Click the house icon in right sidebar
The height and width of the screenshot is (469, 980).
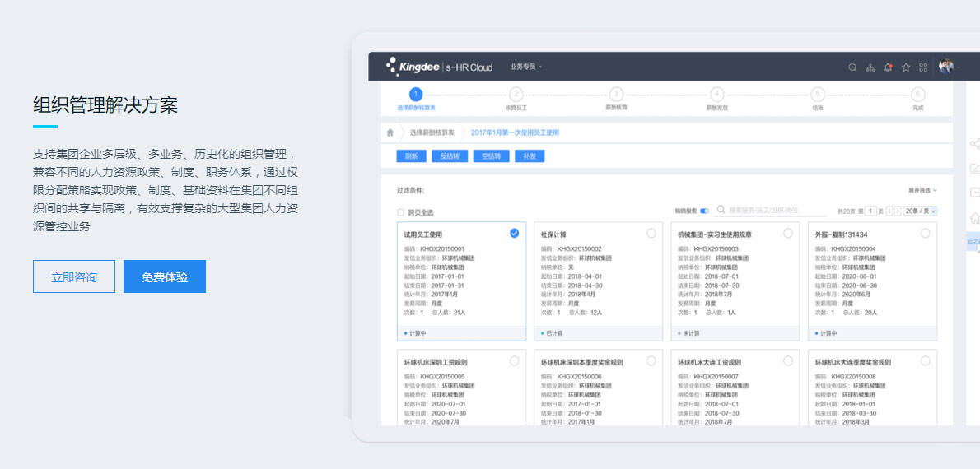[974, 218]
